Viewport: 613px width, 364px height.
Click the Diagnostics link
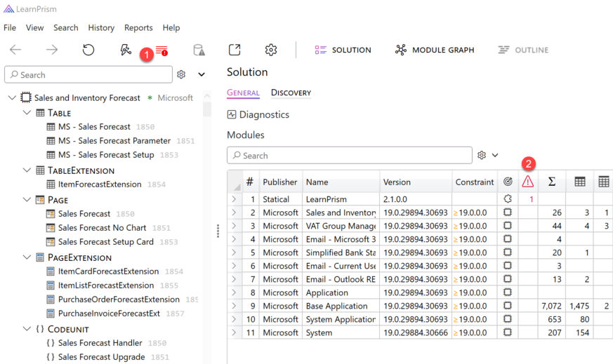pos(264,114)
